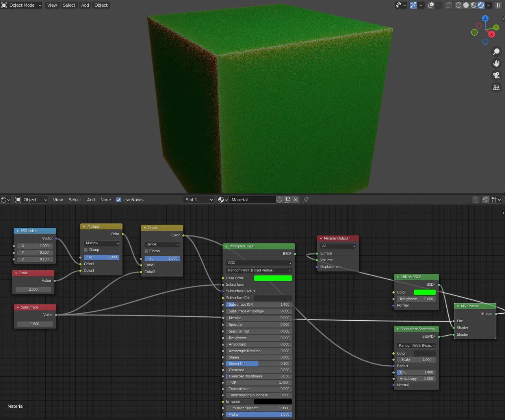Toggle X-ray mode icon
505x420 pixels.
(448, 5)
